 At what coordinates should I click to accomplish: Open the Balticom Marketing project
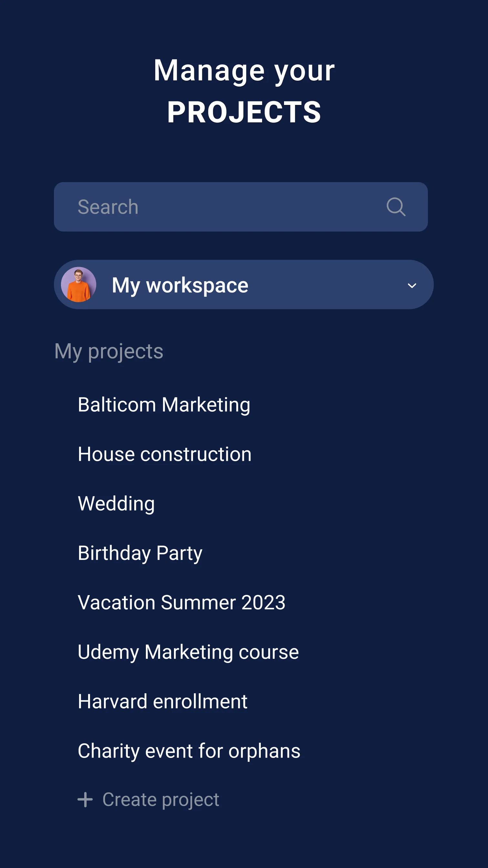(164, 405)
